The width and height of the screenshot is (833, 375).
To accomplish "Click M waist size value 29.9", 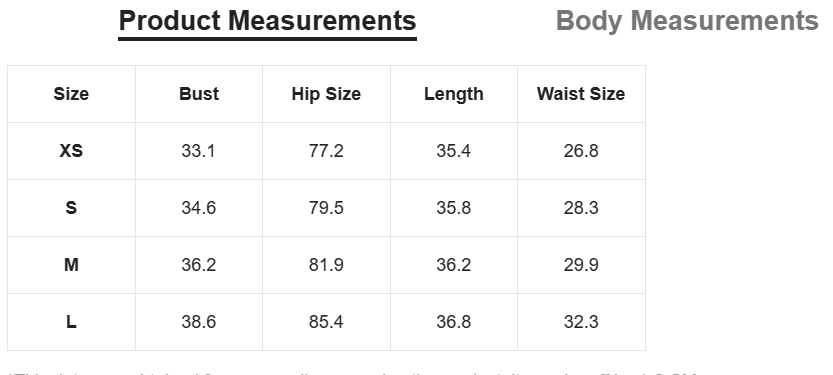I will 581,265.
